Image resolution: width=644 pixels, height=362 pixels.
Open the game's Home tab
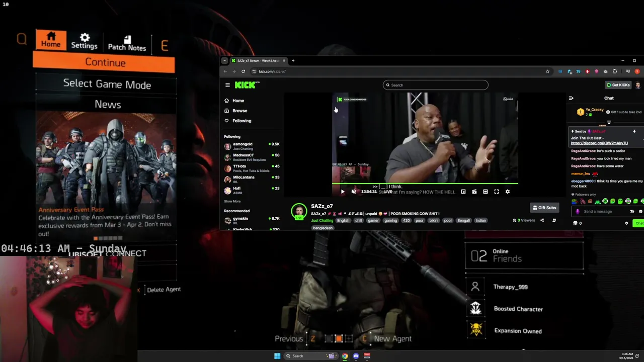click(x=50, y=40)
